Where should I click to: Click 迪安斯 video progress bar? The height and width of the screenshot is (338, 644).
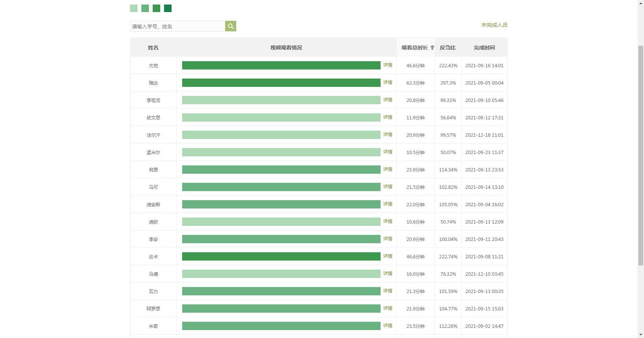(281, 204)
